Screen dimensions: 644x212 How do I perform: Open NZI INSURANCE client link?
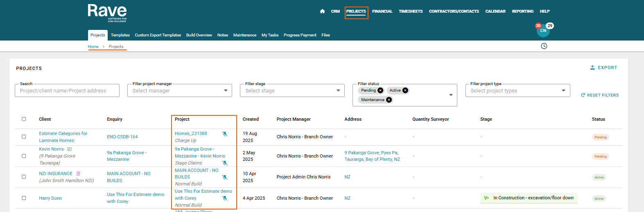56,174
